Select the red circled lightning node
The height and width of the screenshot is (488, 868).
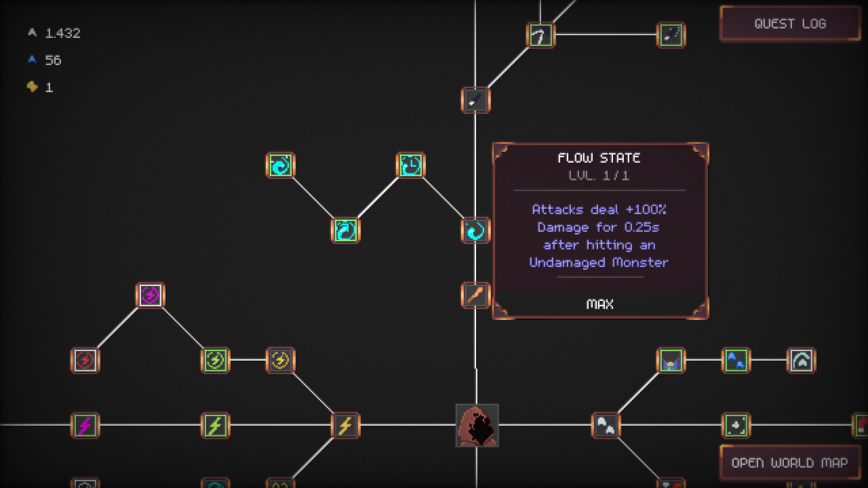[x=85, y=361]
